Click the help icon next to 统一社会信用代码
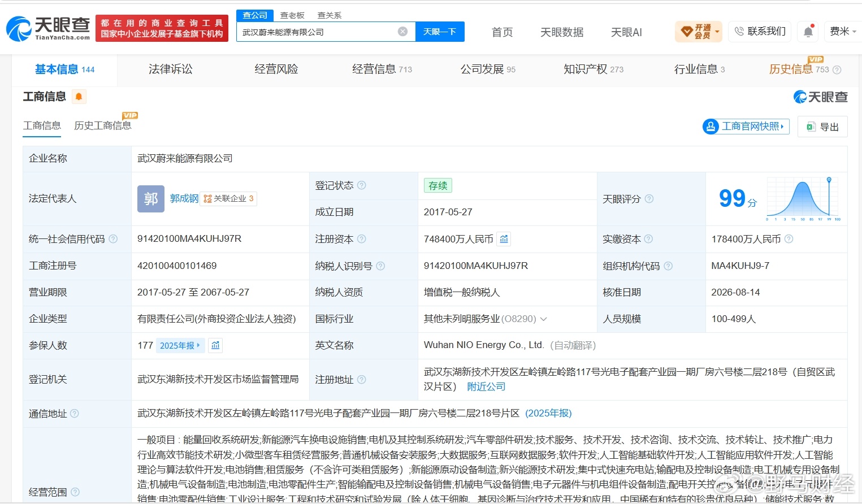Screen dimensions: 862x504 point(113,239)
